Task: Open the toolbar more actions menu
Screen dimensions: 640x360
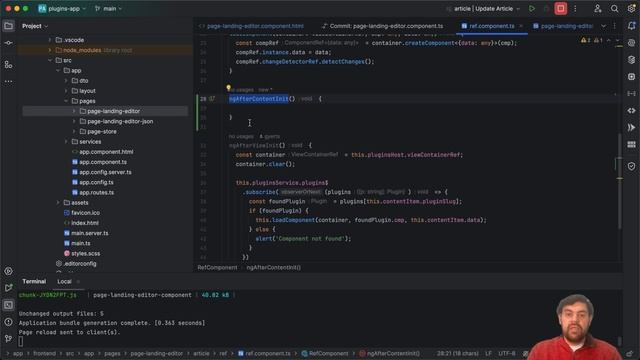Action: (x=575, y=9)
